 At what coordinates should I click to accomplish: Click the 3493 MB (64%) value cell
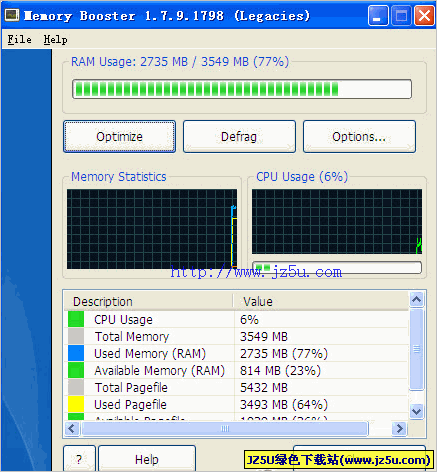284,405
